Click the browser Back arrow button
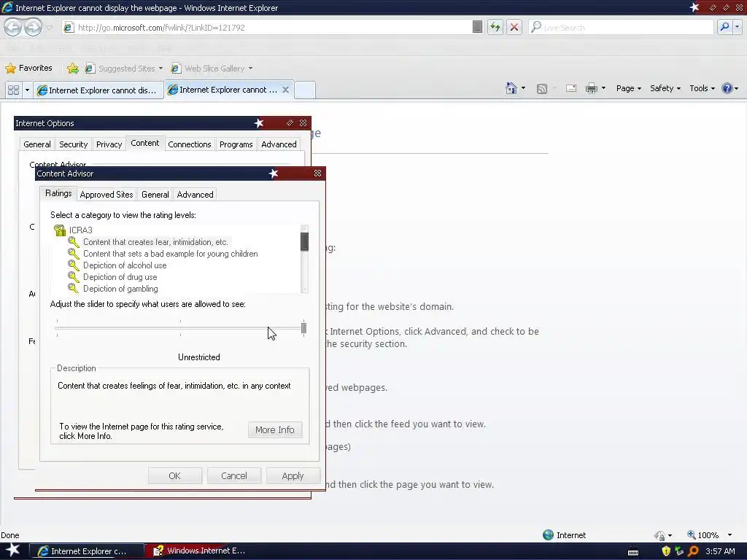This screenshot has width=747, height=560. [x=13, y=27]
